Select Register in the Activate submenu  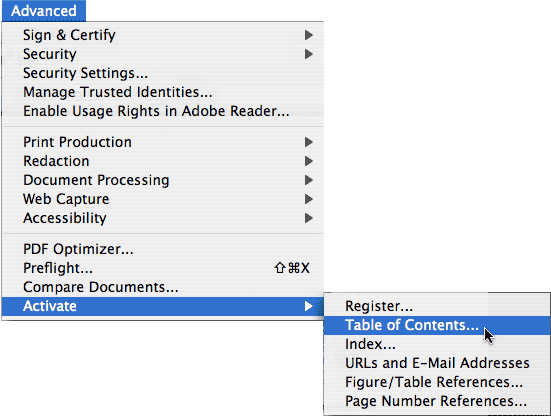point(437,306)
